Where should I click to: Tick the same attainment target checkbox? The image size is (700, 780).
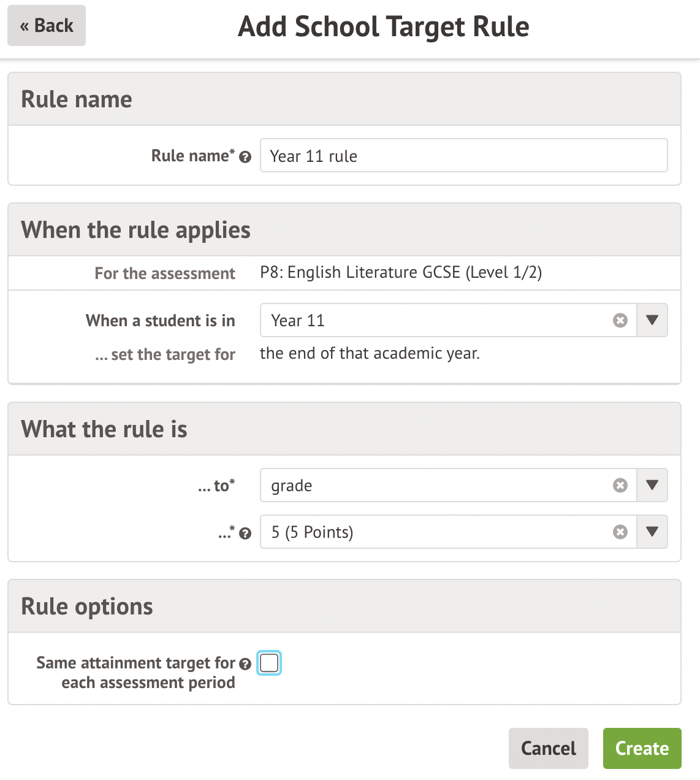[x=269, y=663]
